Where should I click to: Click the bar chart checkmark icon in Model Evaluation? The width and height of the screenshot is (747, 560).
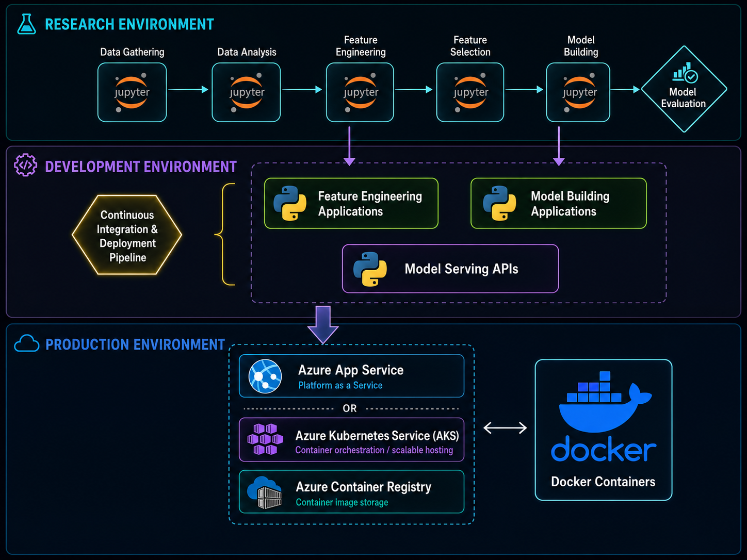click(685, 73)
